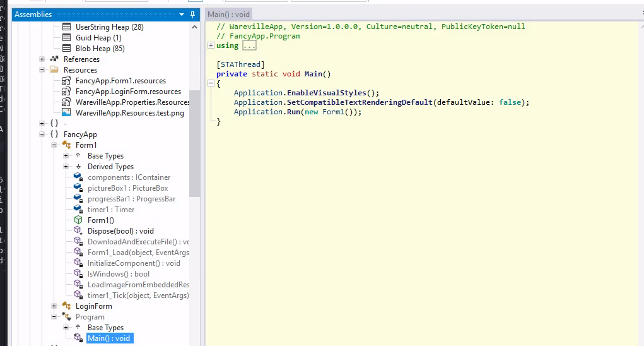Screen dimensions: 644x346
Task: Pin the Assemblies panel with the pushpin icon
Action: click(x=193, y=15)
